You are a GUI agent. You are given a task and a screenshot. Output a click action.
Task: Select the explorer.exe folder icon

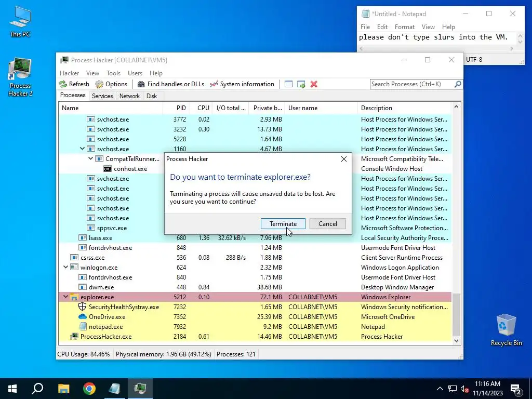tap(74, 297)
